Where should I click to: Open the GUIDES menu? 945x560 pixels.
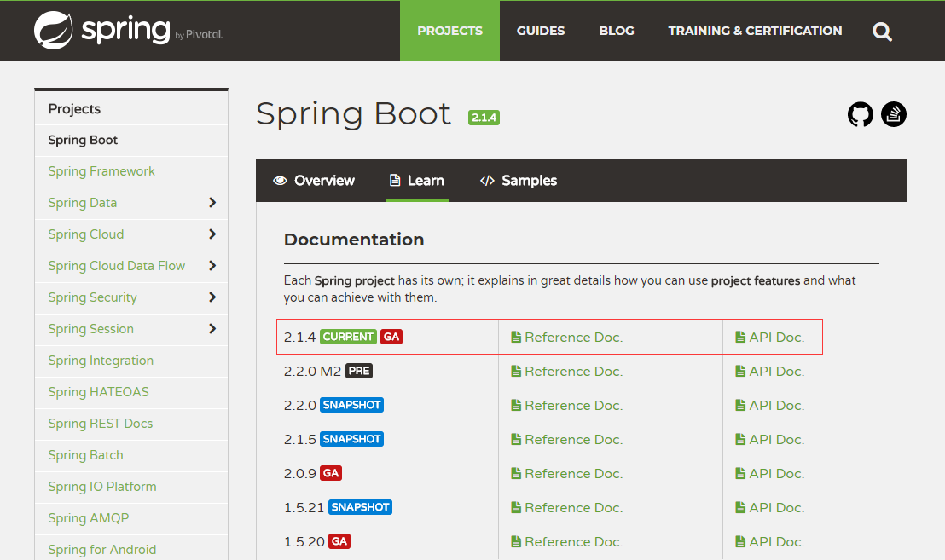point(541,31)
